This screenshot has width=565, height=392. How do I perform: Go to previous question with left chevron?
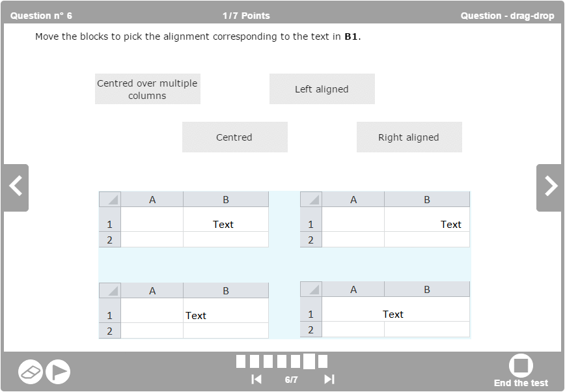click(x=16, y=187)
